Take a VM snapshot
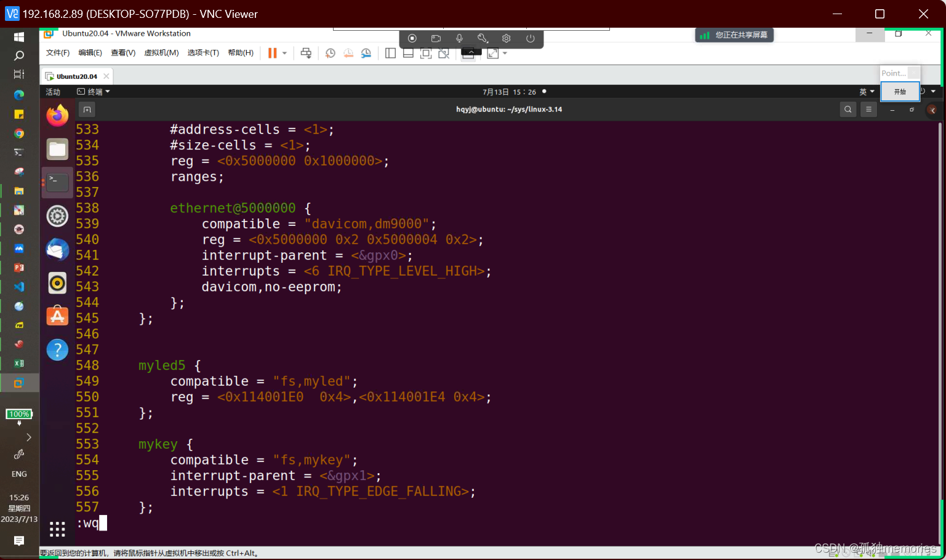The image size is (946, 560). click(331, 53)
